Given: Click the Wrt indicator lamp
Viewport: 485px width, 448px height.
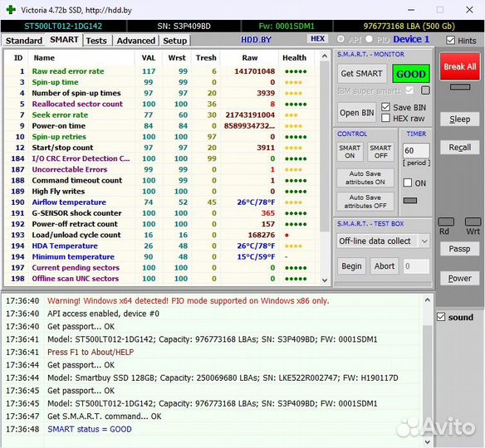Looking at the screenshot, I should [x=473, y=222].
